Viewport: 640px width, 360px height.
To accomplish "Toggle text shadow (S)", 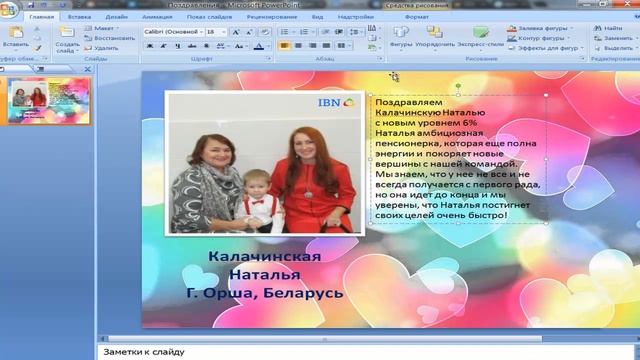I will (x=206, y=46).
